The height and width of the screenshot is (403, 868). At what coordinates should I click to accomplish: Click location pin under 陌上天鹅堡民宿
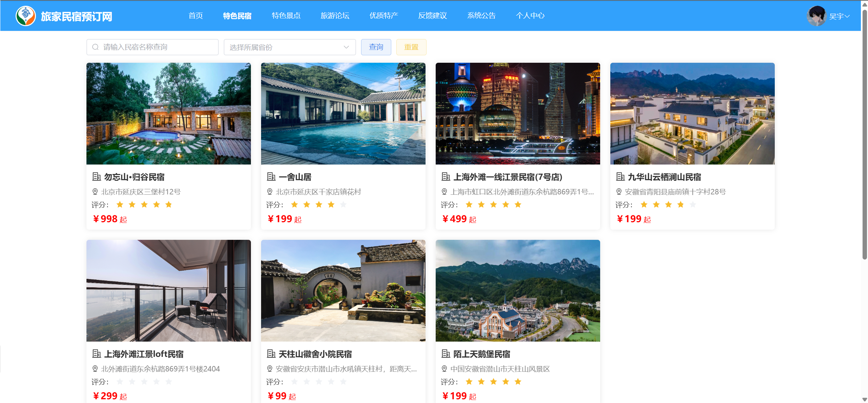coord(445,369)
